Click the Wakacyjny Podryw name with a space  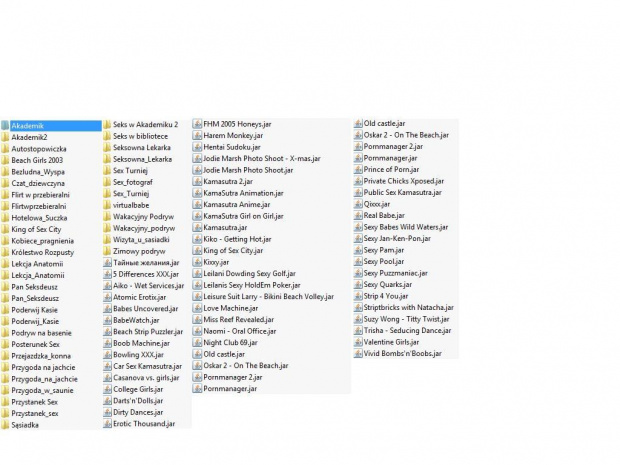pos(144,217)
